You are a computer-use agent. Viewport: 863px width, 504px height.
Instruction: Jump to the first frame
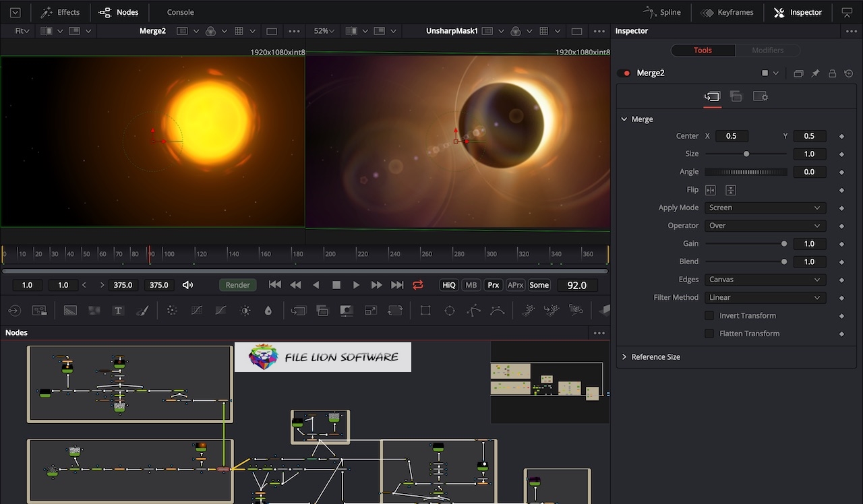point(275,285)
